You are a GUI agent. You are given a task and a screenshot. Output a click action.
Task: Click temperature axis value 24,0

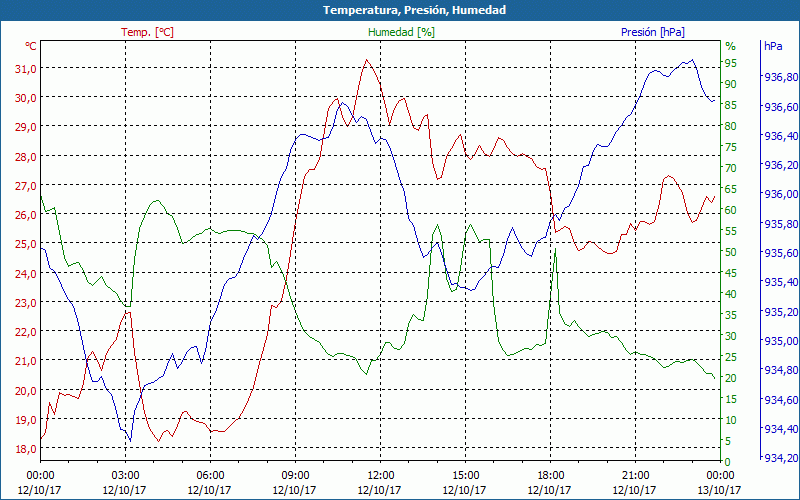click(26, 273)
